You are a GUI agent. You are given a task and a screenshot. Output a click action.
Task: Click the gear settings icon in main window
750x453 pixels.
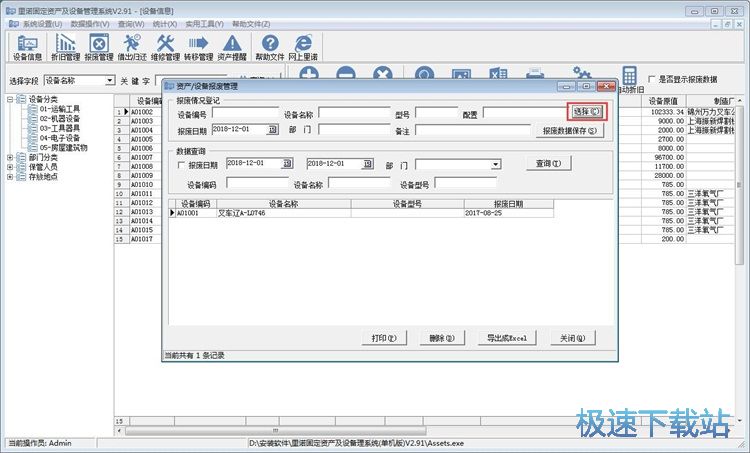point(582,73)
